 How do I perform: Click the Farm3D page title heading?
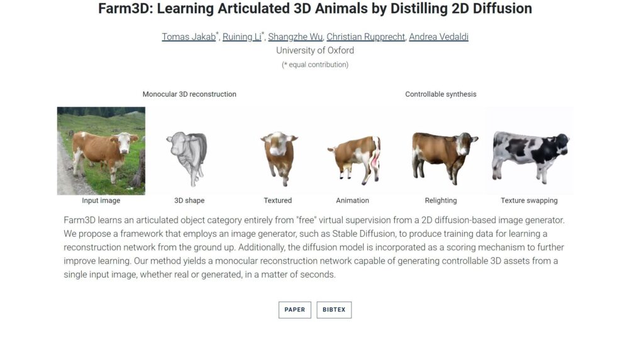pyautogui.click(x=315, y=9)
